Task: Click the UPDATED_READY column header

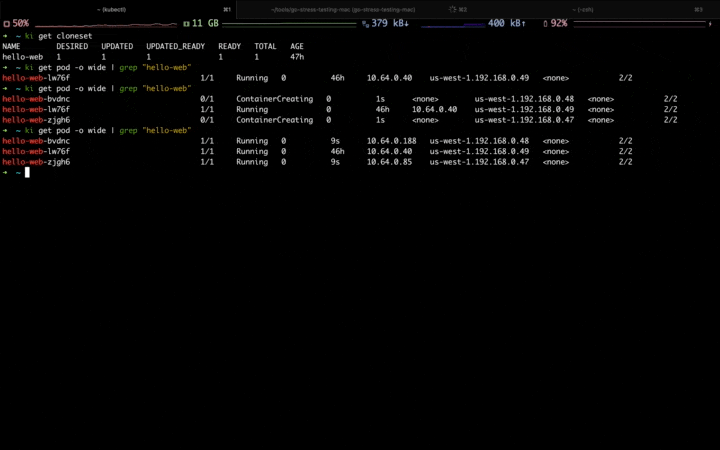Action: point(175,46)
